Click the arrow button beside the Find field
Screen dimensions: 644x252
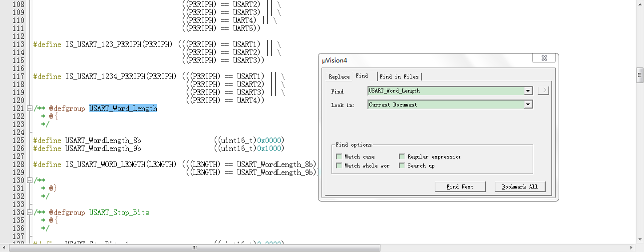544,90
